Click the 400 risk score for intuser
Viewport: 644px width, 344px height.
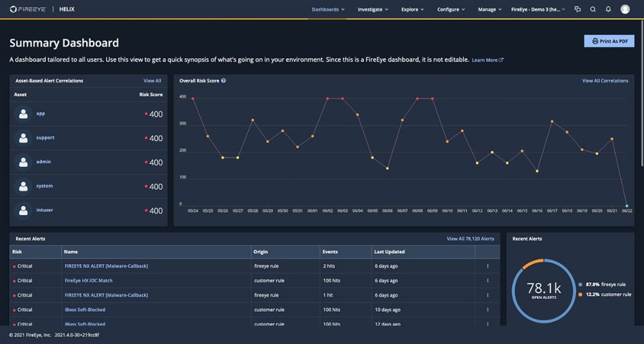[156, 211]
